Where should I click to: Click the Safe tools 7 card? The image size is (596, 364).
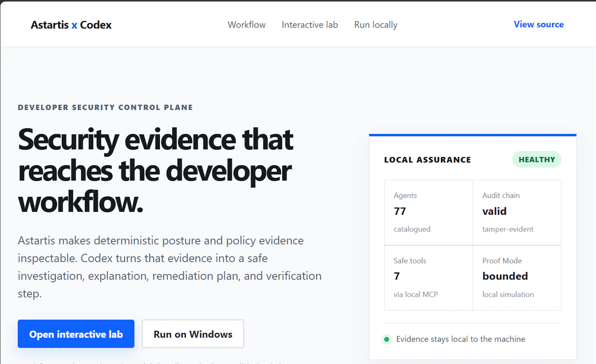pyautogui.click(x=428, y=278)
